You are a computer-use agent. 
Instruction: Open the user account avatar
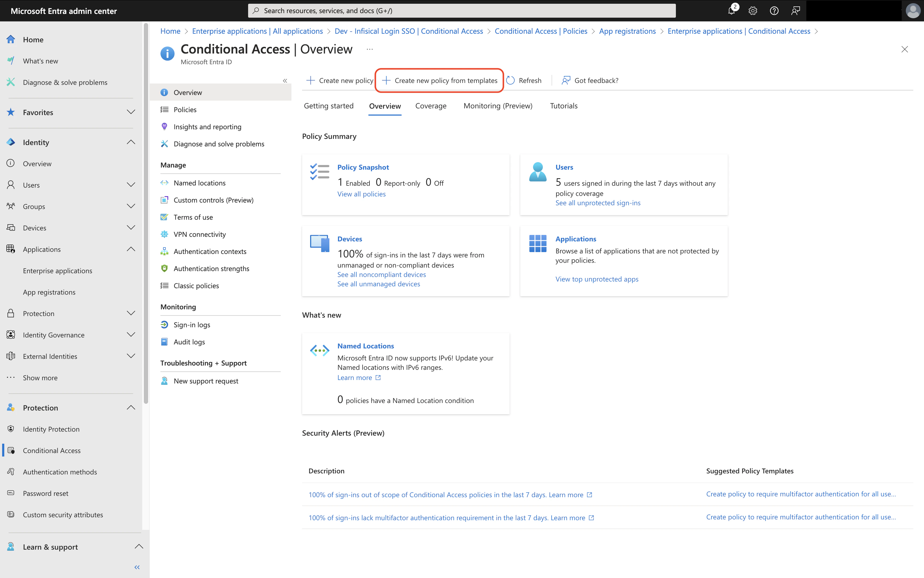click(x=913, y=11)
